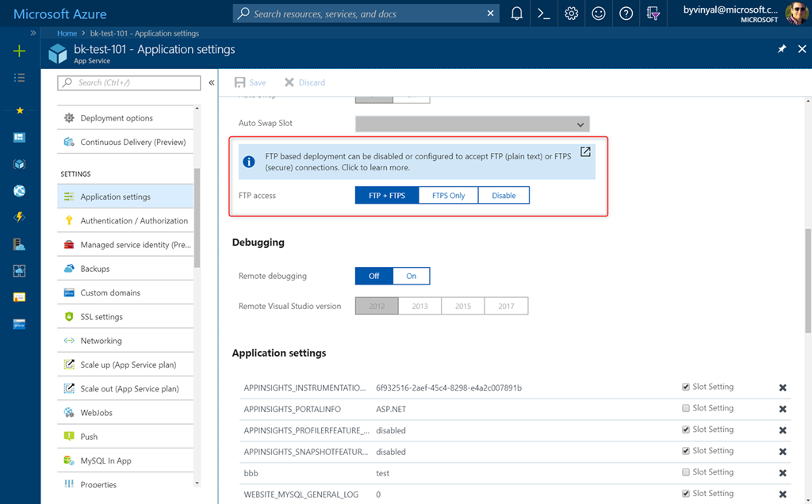Set FTP access to FTPS Only
Image resolution: width=812 pixels, height=504 pixels.
point(448,195)
